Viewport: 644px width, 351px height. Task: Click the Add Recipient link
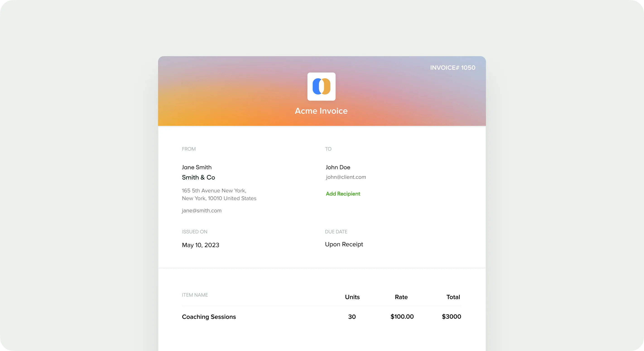pyautogui.click(x=343, y=194)
